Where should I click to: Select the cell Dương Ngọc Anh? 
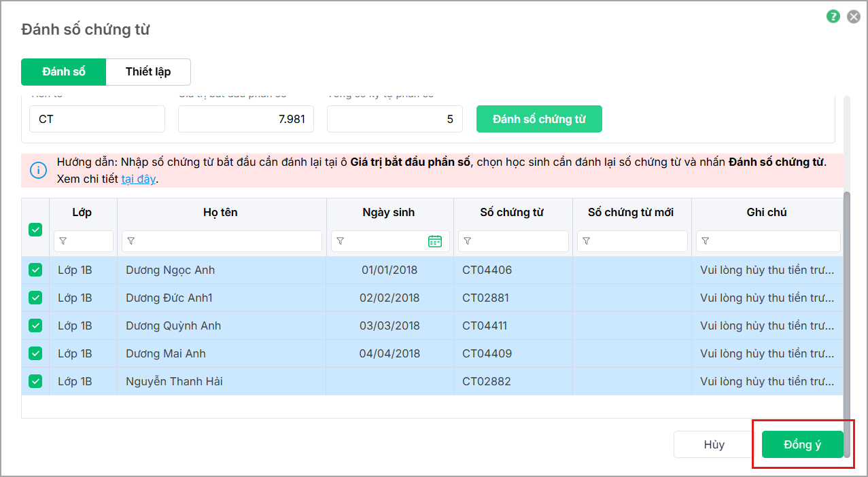coord(222,270)
